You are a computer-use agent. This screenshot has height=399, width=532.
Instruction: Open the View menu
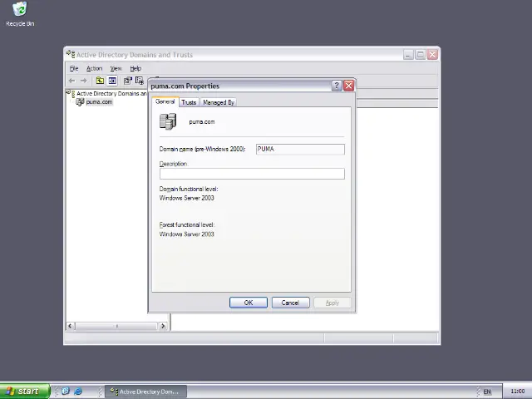click(x=116, y=68)
